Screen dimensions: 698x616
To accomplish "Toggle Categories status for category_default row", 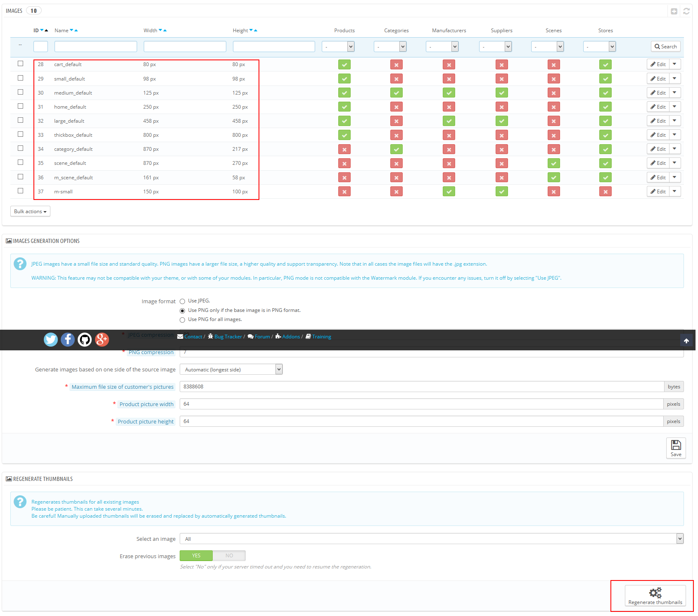I will 396,149.
